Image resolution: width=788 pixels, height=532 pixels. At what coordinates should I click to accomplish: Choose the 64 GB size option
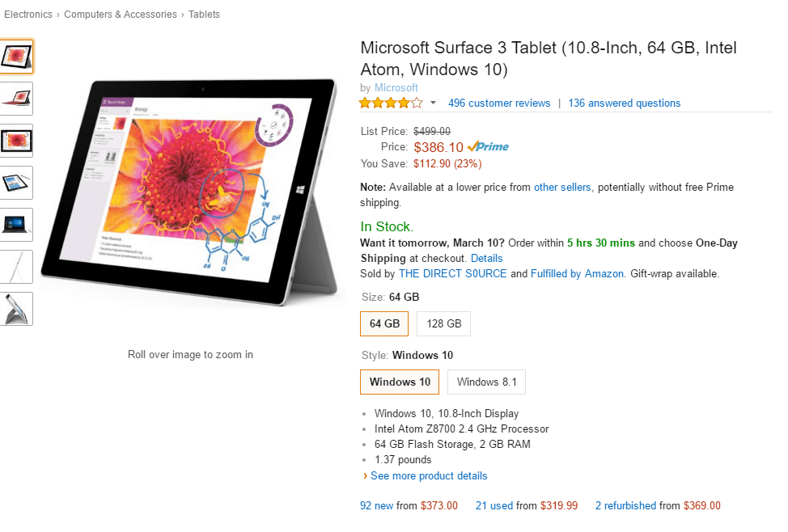point(384,324)
